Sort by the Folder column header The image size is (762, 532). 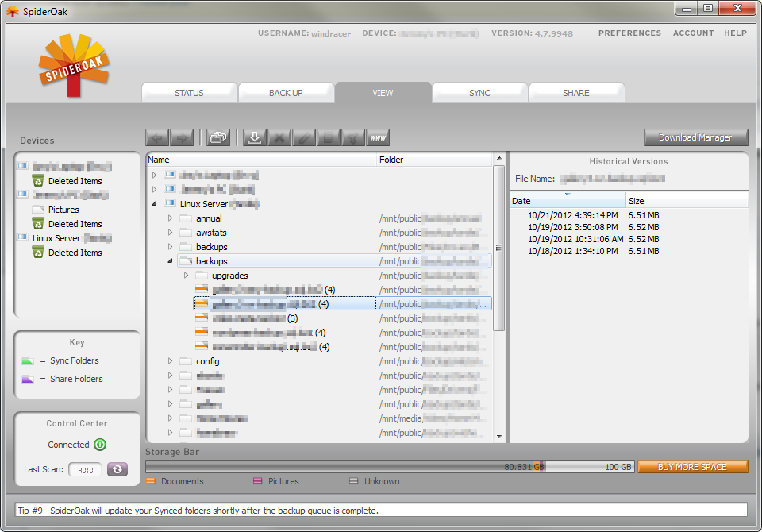click(434, 160)
